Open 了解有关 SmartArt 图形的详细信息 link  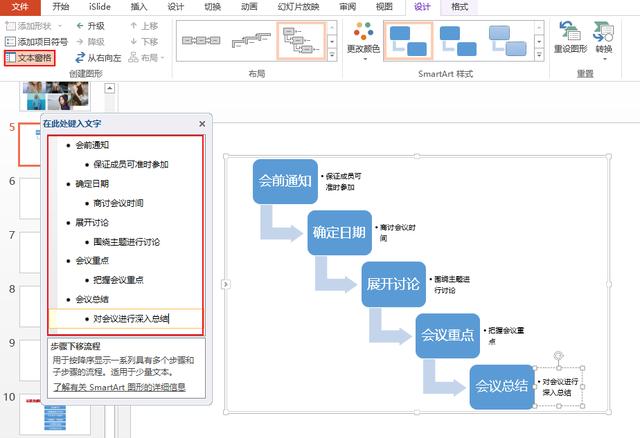(x=119, y=387)
